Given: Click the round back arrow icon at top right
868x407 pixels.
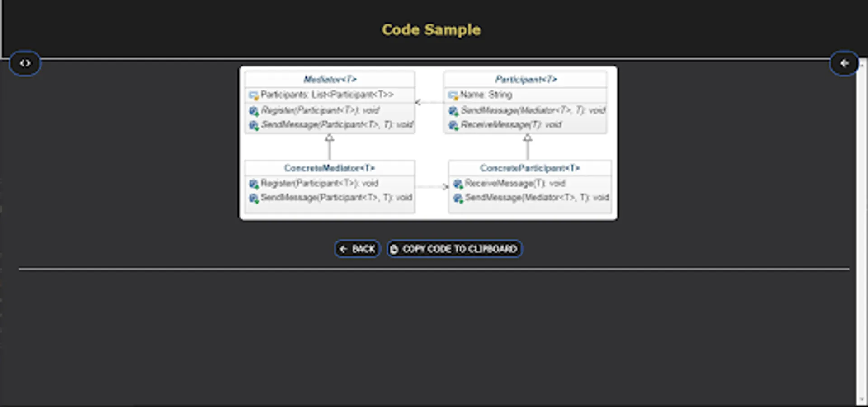Looking at the screenshot, I should 844,63.
